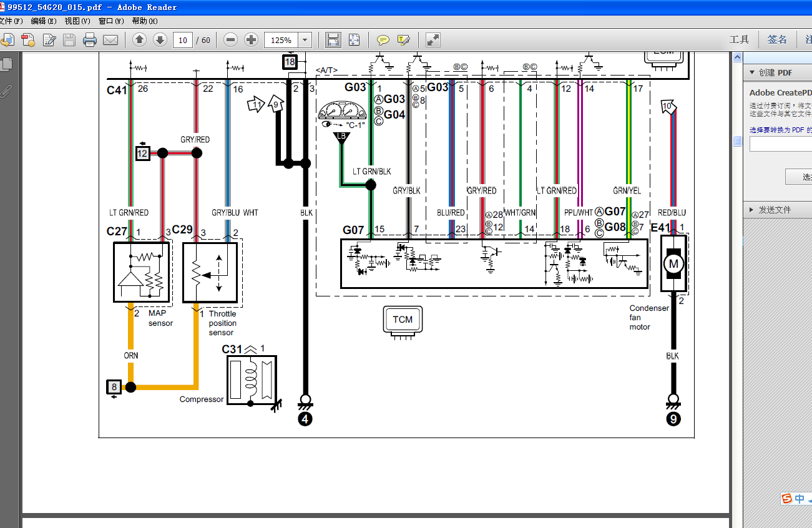The width and height of the screenshot is (812, 528).
Task: Click the Fit one full page icon
Action: (354, 40)
